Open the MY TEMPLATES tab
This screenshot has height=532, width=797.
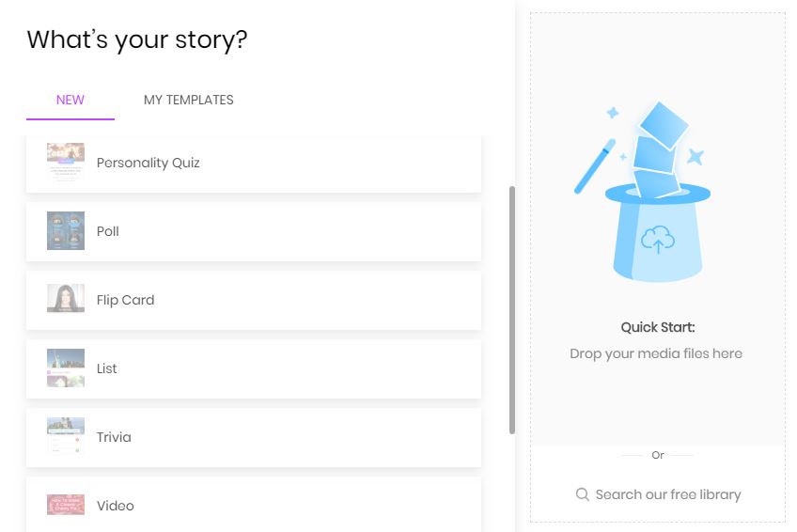(189, 100)
